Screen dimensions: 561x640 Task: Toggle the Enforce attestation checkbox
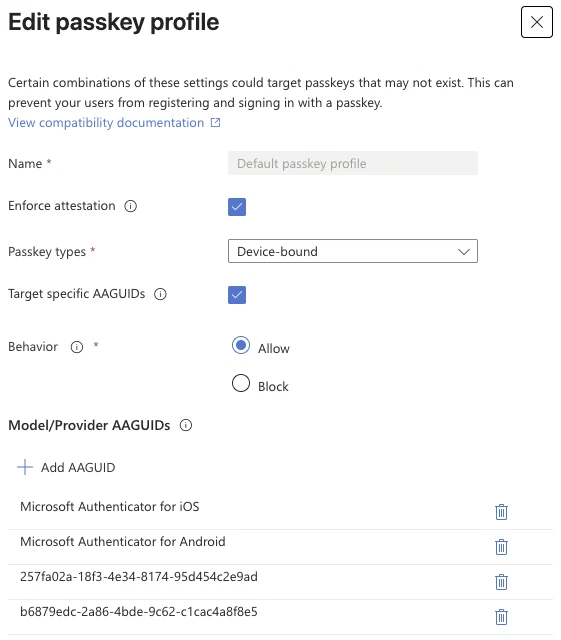(237, 207)
